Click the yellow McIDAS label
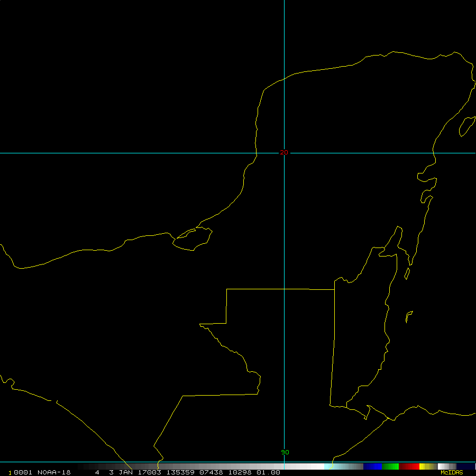The image size is (476, 476). (452, 472)
